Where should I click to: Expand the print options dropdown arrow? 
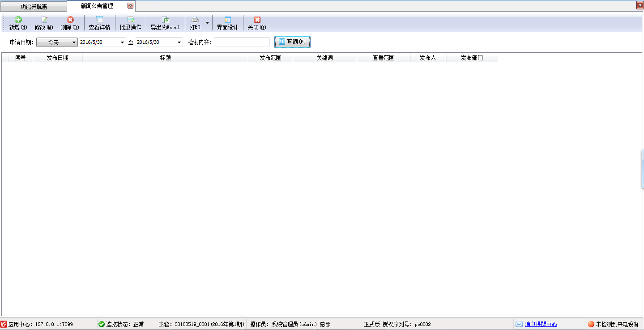[207, 22]
